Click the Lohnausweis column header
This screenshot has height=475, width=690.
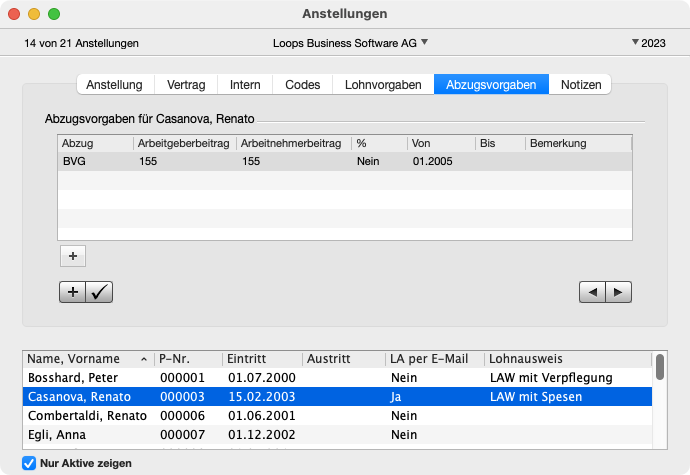click(566, 359)
